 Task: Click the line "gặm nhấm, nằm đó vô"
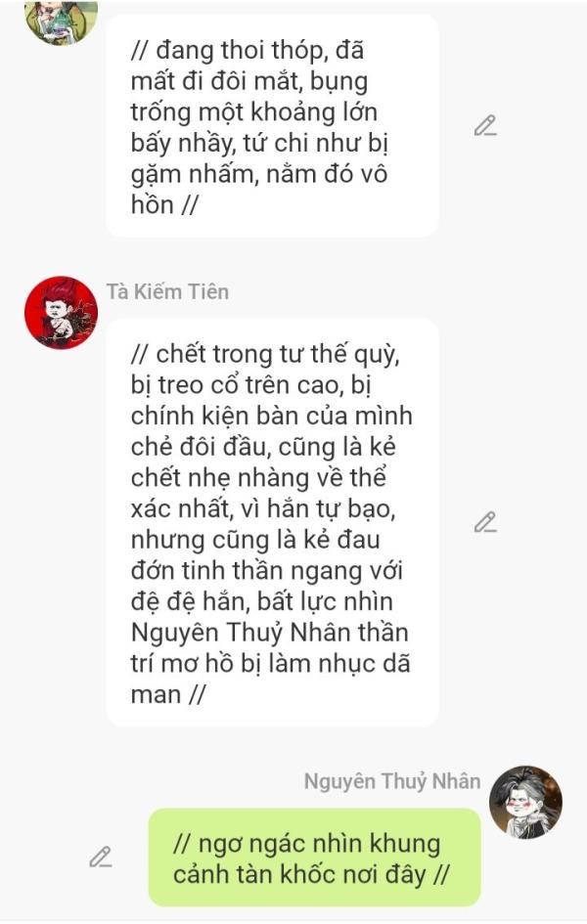coord(258,174)
